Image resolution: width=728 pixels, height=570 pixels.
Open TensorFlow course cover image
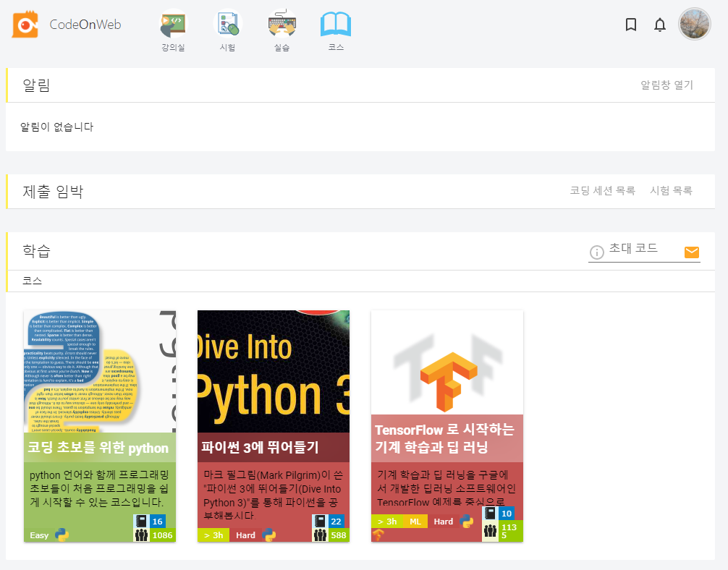point(447,362)
